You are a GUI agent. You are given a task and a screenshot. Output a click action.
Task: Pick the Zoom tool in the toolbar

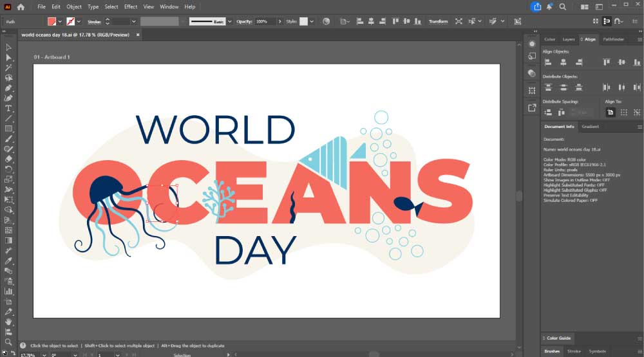(8, 342)
